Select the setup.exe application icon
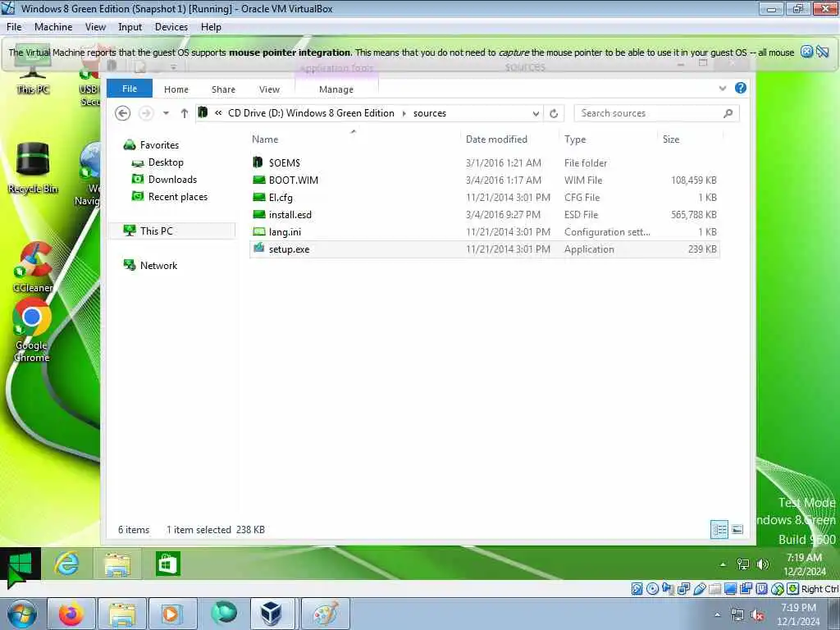 (x=258, y=249)
